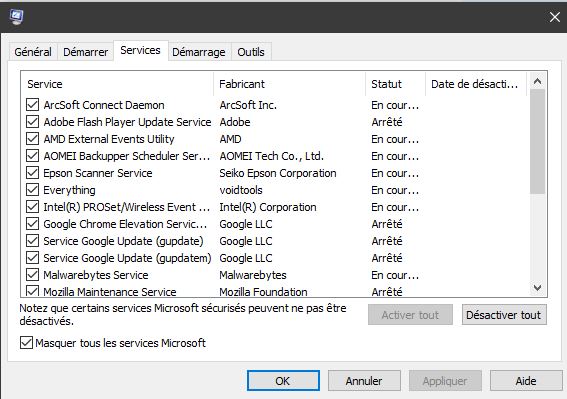The width and height of the screenshot is (567, 399).
Task: Toggle Epson Scanner Service checkbox
Action: (33, 173)
